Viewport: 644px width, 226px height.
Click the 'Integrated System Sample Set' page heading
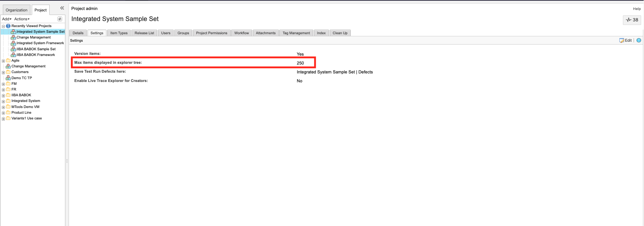(x=115, y=19)
